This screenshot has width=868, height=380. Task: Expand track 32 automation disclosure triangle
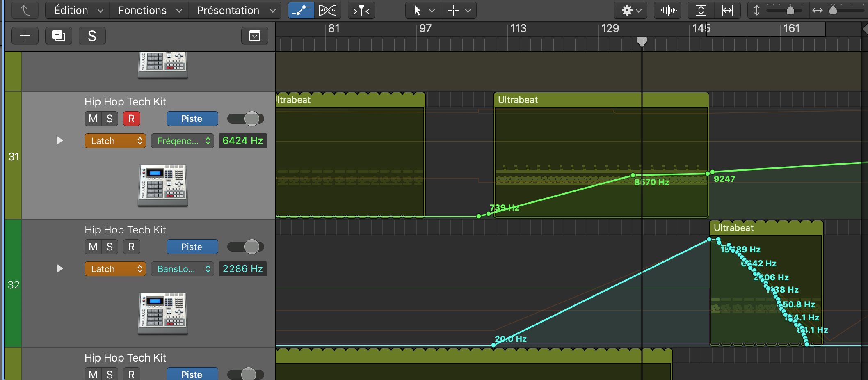59,268
